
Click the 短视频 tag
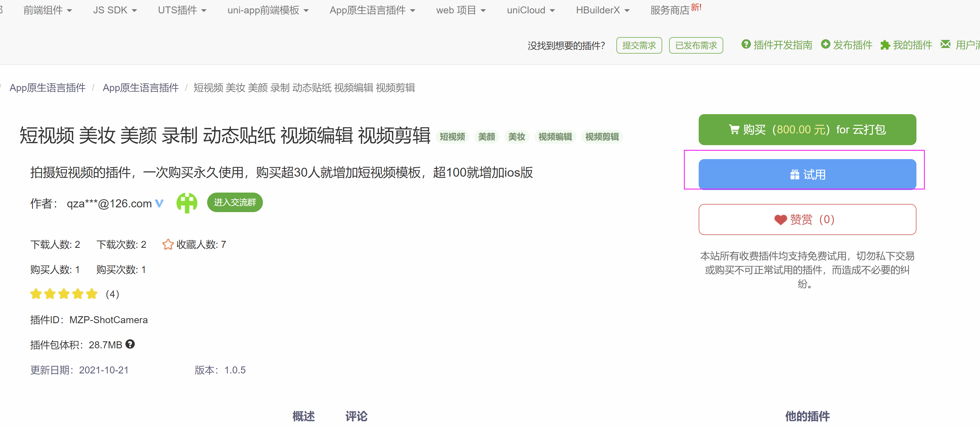452,137
